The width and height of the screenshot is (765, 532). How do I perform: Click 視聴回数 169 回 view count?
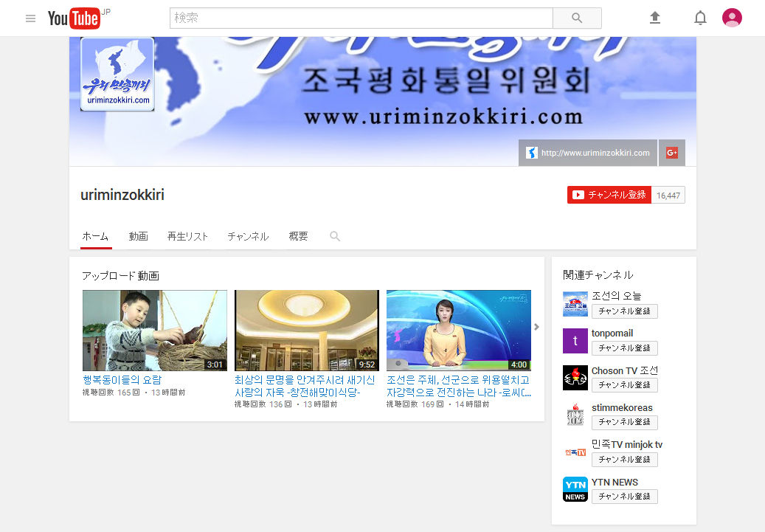click(415, 404)
